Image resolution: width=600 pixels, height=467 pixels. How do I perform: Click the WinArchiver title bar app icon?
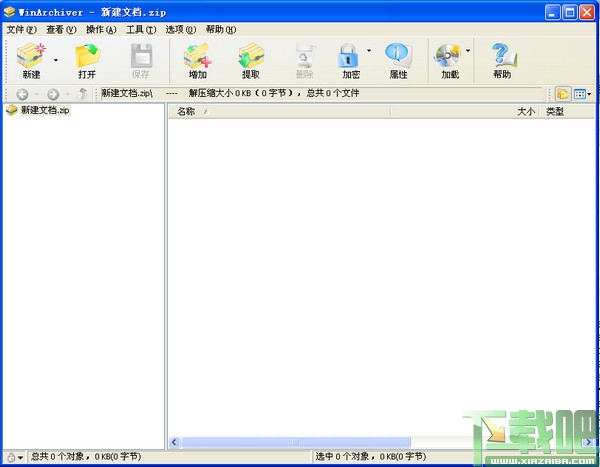tap(9, 12)
